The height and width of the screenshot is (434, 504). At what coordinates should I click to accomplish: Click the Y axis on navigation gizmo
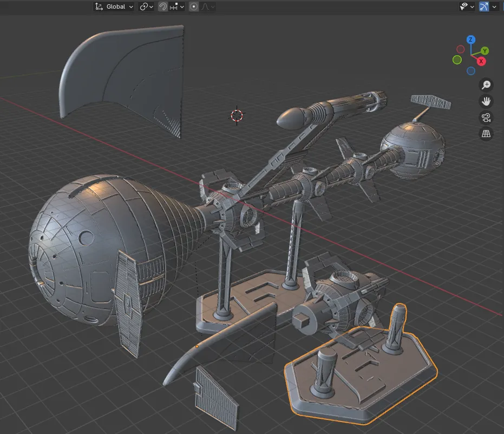coord(485,51)
